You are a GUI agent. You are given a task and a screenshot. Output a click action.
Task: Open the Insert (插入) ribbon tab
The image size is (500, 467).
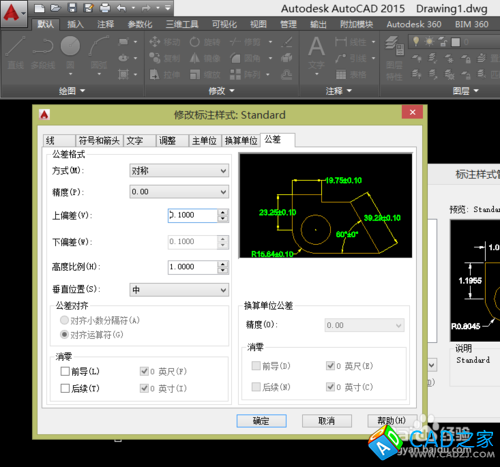75,24
